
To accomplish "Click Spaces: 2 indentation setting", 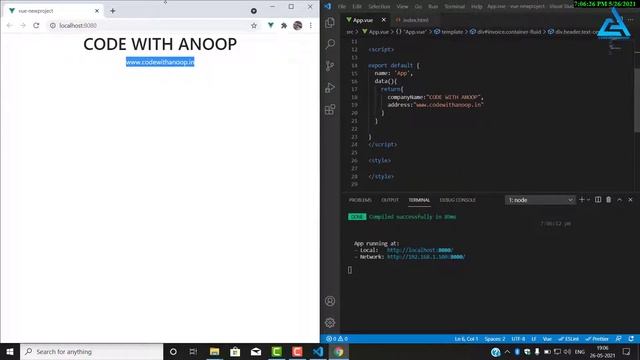I will pyautogui.click(x=495, y=339).
